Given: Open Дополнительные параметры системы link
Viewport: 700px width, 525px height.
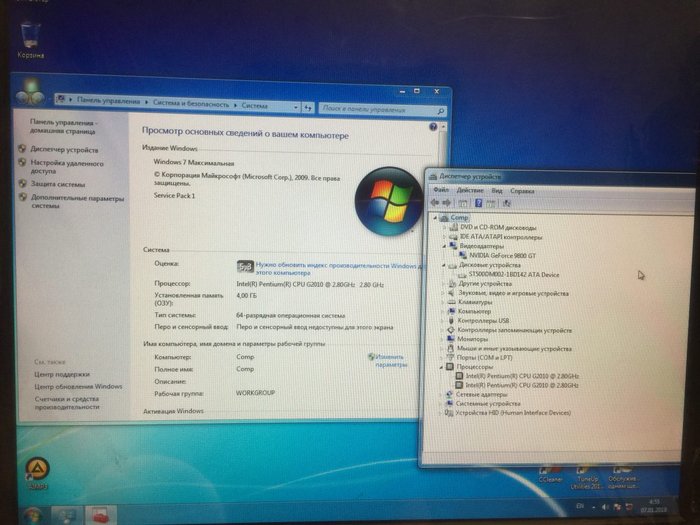Looking at the screenshot, I should point(77,202).
